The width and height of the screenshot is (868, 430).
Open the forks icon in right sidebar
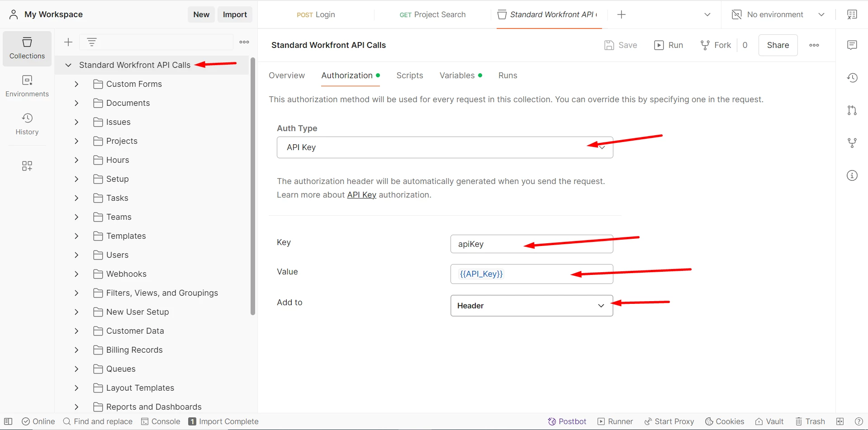pos(852,143)
